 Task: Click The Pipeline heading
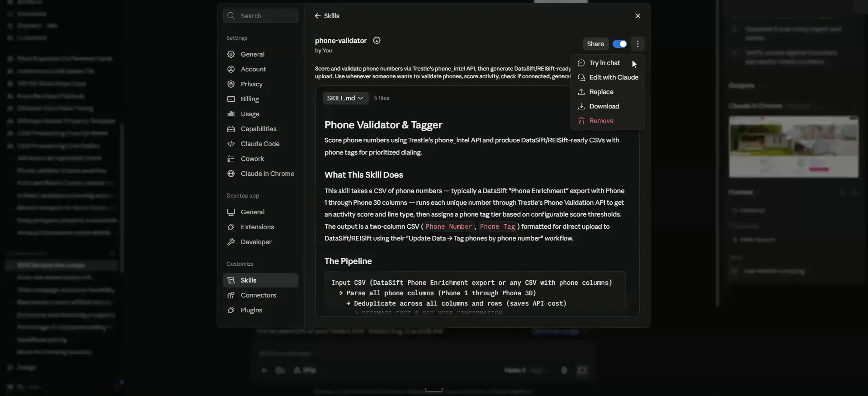(x=348, y=261)
